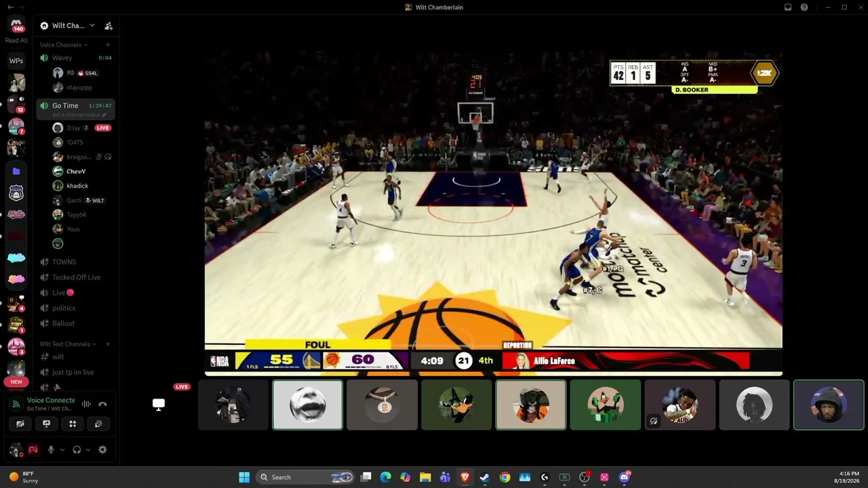Invite members with the add-people icon

click(x=108, y=26)
